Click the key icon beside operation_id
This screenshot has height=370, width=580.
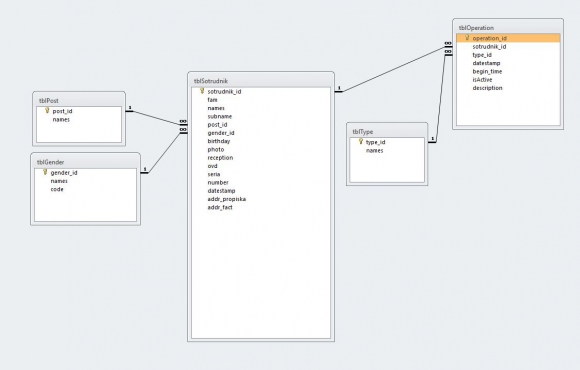[467, 37]
